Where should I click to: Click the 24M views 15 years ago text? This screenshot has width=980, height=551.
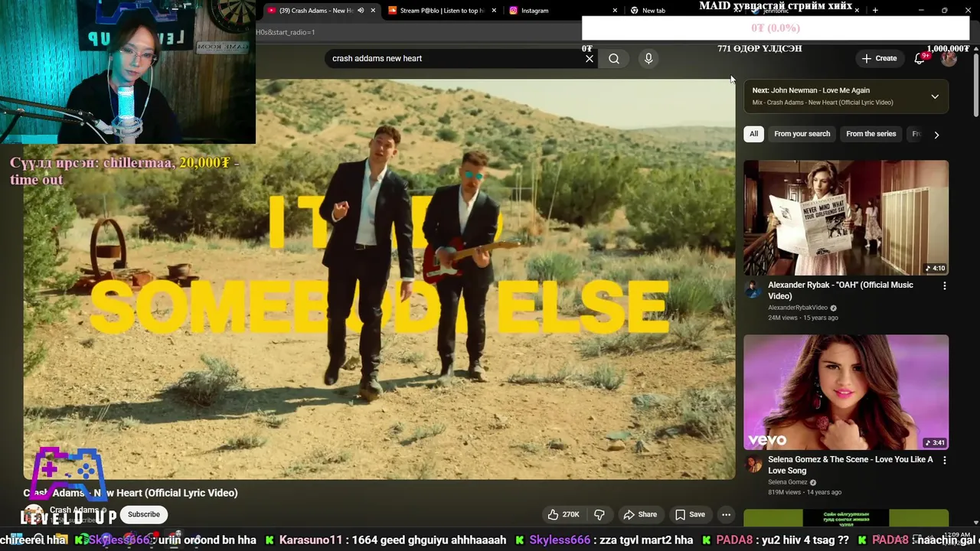803,318
